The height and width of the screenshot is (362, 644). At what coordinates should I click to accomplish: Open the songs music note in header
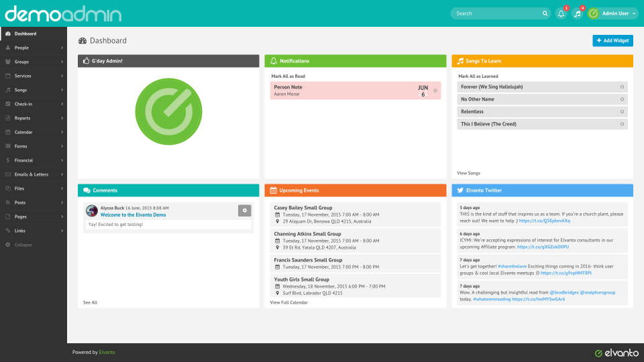(578, 13)
